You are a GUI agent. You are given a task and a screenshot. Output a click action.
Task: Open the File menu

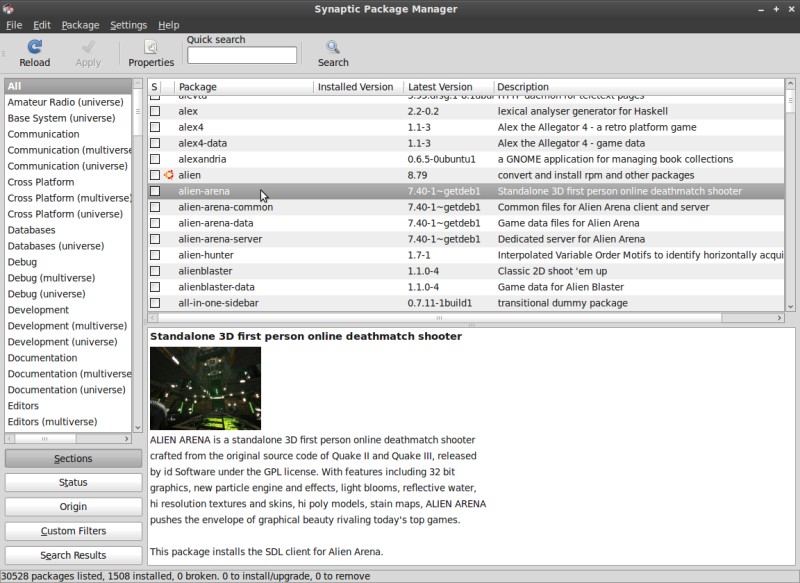pos(14,25)
